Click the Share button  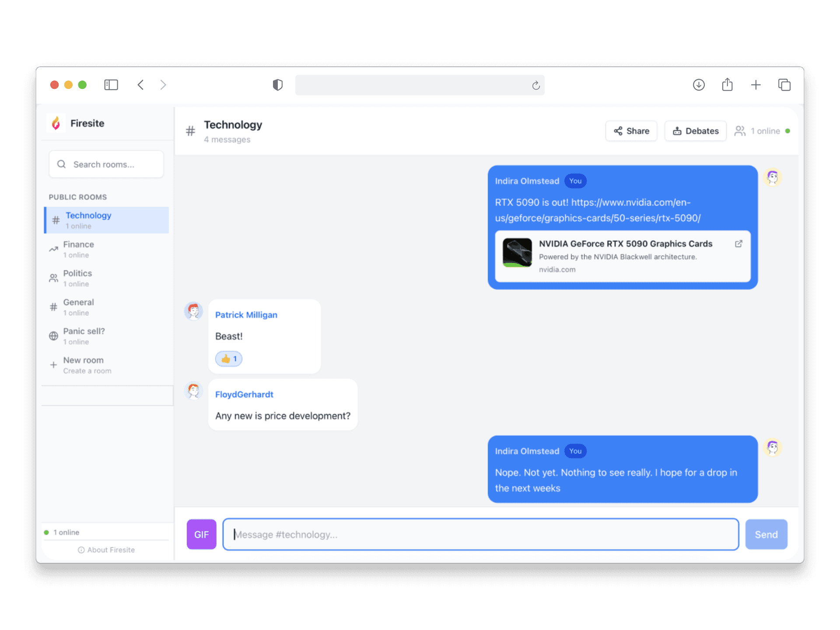click(x=631, y=131)
